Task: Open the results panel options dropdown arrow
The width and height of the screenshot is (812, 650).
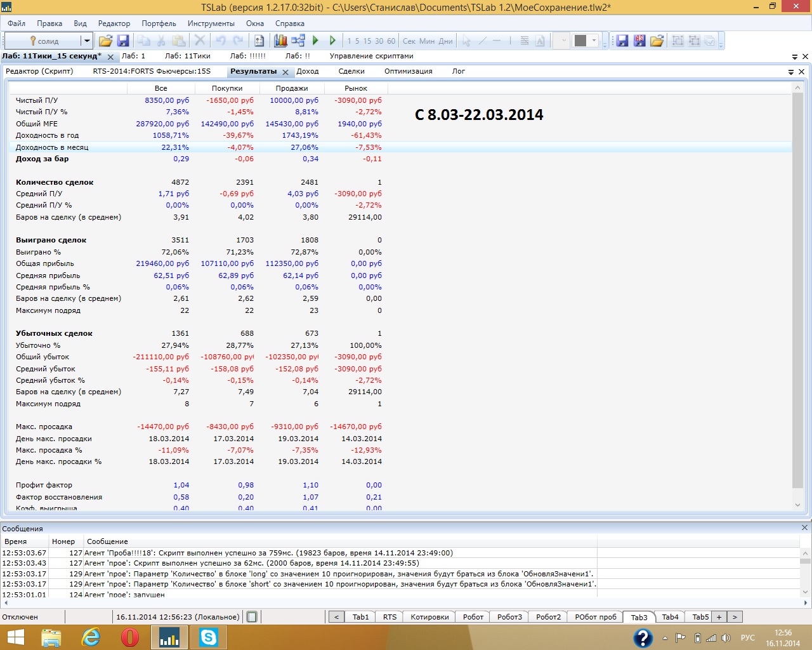Action: pyautogui.click(x=791, y=72)
